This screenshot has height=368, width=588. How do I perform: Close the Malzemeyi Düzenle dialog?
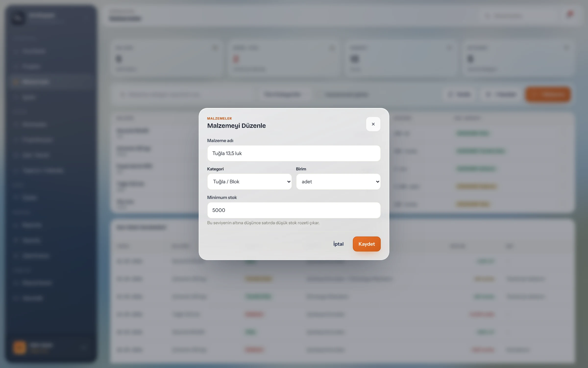[x=373, y=124]
